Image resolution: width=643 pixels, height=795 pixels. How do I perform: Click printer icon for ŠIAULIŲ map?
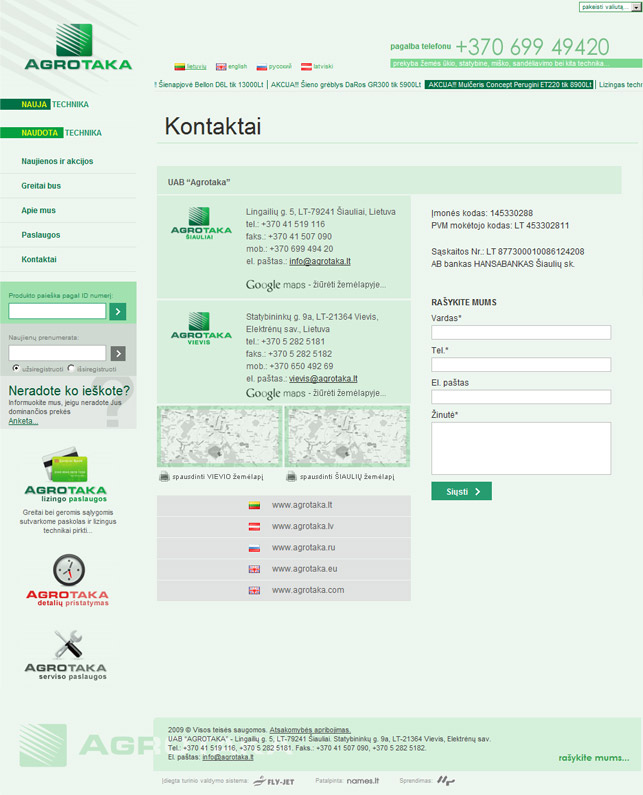(291, 477)
